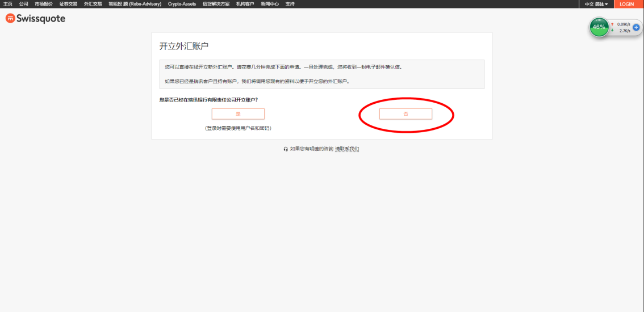Open the 请联系我们 contact link
The height and width of the screenshot is (312, 644).
coord(347,149)
